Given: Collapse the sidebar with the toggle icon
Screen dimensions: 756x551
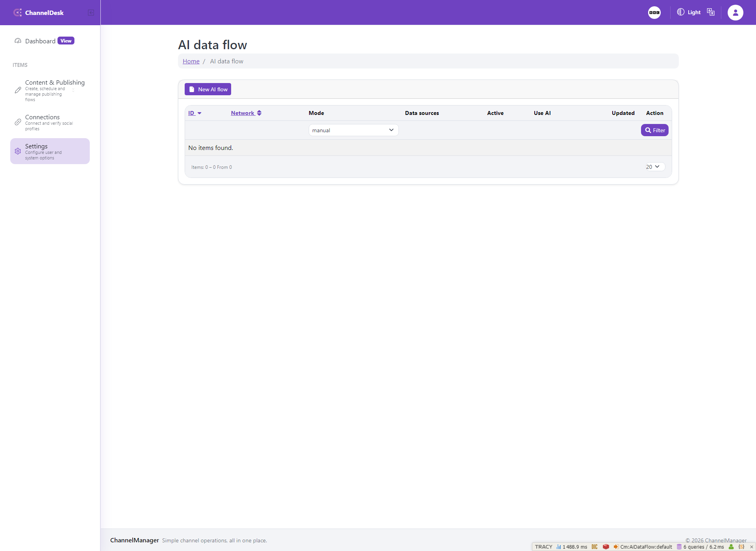Looking at the screenshot, I should [x=91, y=13].
